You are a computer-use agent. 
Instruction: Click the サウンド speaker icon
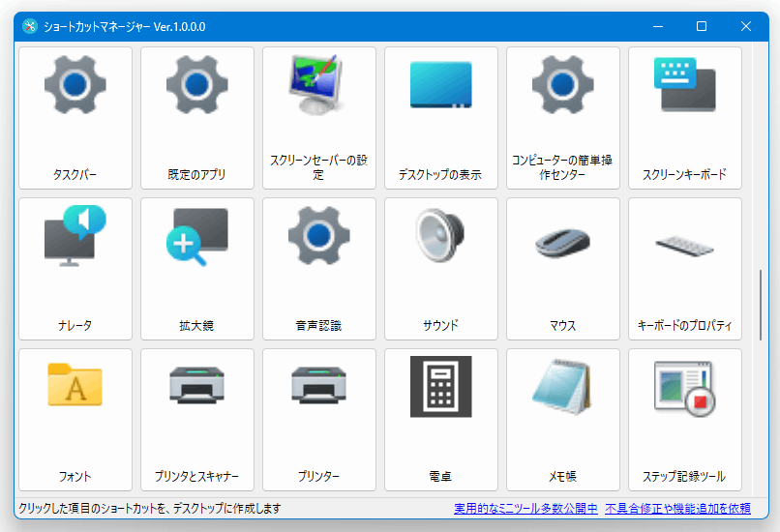[441, 236]
